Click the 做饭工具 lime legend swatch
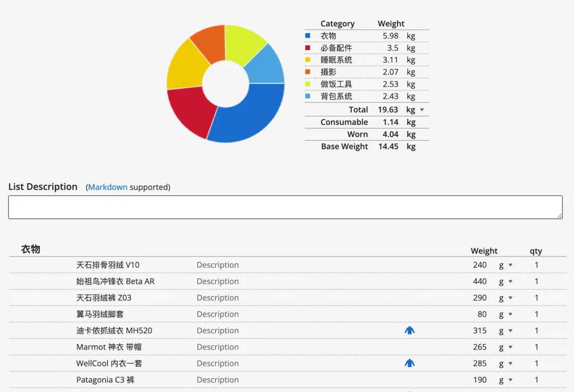The width and height of the screenshot is (574, 392). point(308,84)
